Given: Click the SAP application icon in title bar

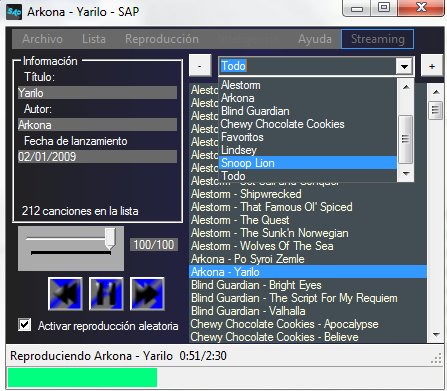Looking at the screenshot, I should point(14,12).
